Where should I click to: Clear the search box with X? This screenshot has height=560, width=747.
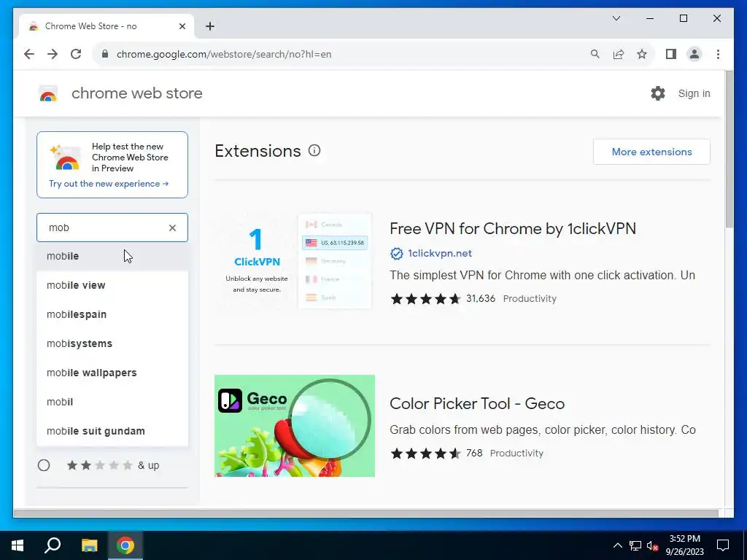pyautogui.click(x=172, y=227)
